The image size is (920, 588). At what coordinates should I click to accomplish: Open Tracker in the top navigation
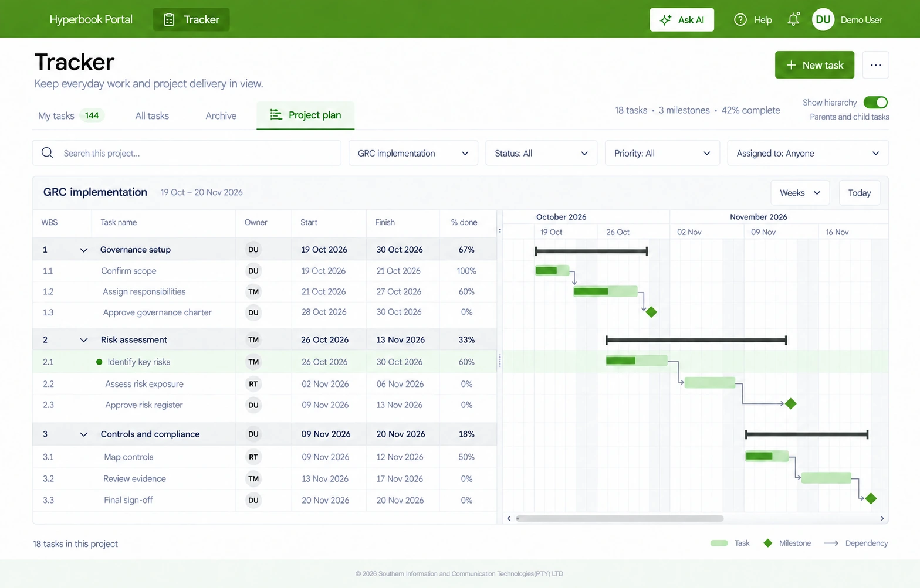click(x=191, y=19)
